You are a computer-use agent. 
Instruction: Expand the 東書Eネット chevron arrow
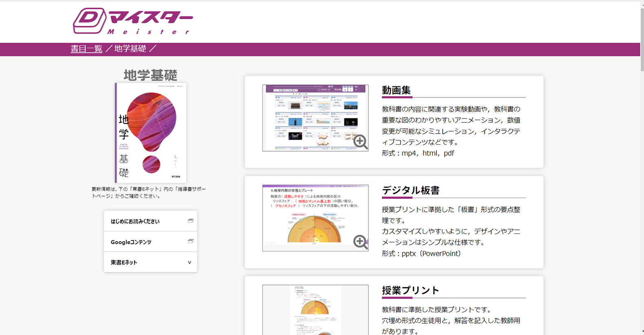pyautogui.click(x=189, y=262)
